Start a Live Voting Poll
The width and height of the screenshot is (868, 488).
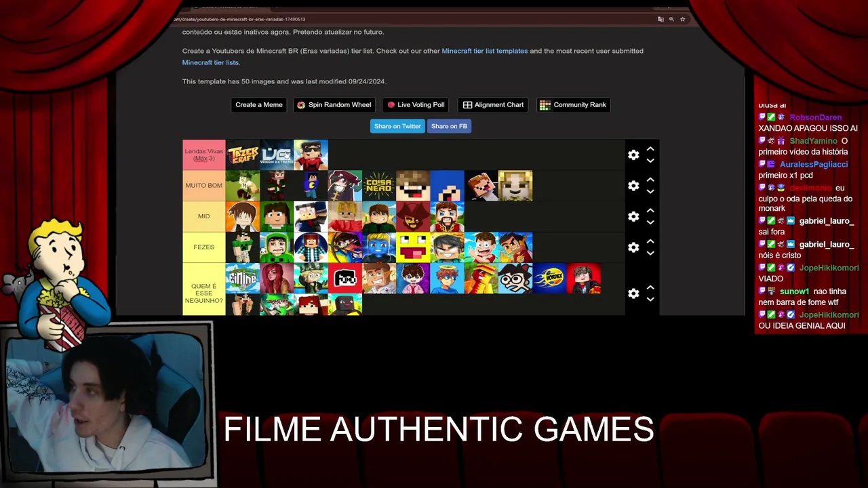tap(416, 105)
